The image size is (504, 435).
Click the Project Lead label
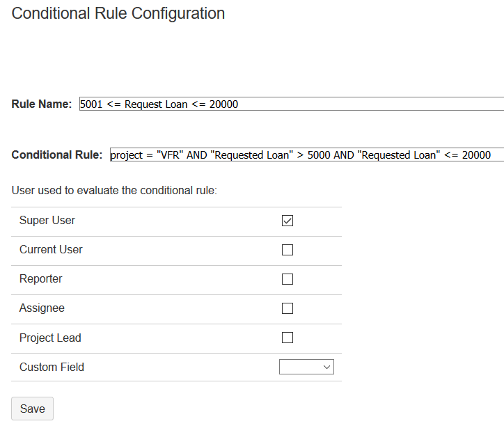pyautogui.click(x=50, y=338)
